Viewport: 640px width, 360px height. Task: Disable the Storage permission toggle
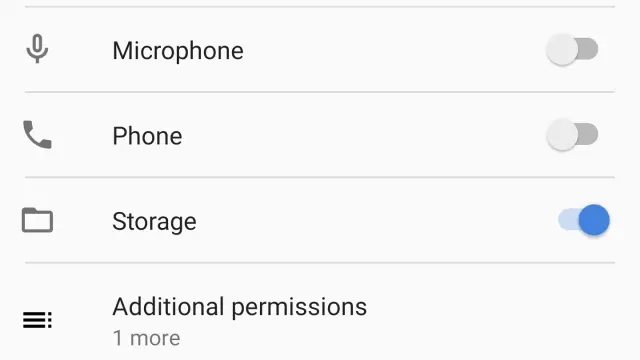click(584, 220)
